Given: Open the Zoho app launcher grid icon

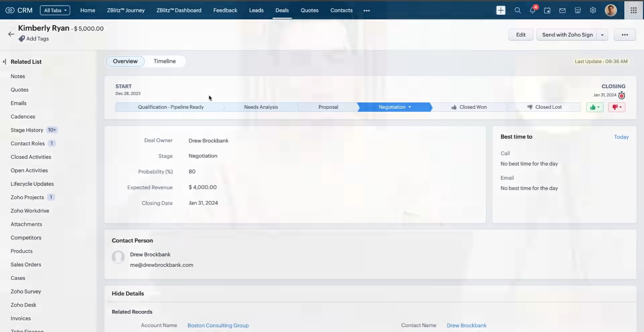Looking at the screenshot, I should tap(633, 9).
